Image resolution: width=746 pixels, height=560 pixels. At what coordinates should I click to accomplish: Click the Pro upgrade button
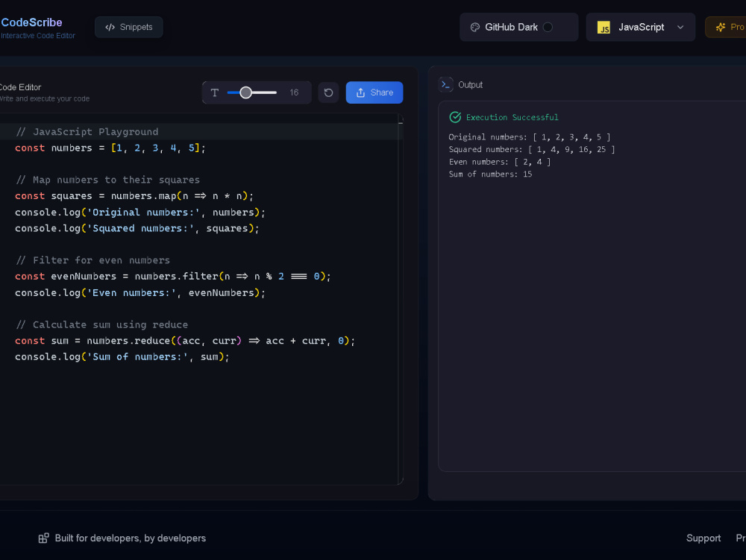[726, 27]
